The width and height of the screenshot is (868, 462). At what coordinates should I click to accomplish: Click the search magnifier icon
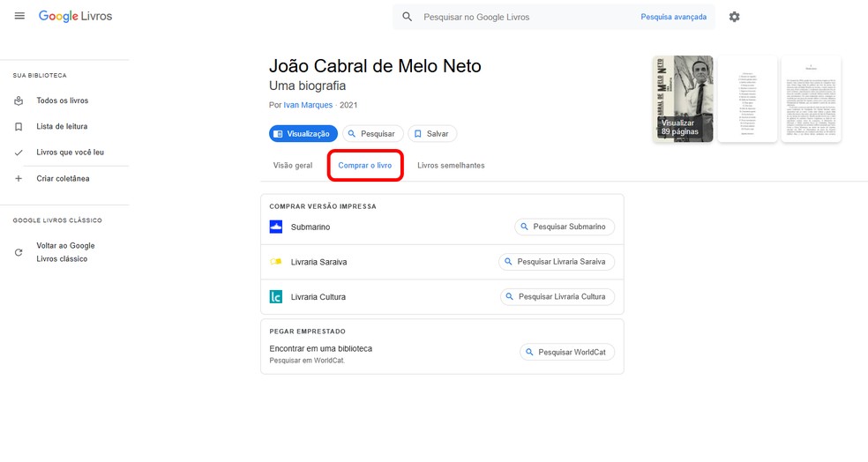tap(407, 17)
